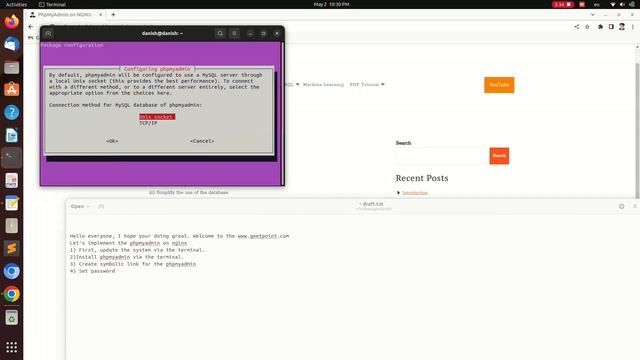Go back in the Chrome browser
Screen dimensions: 640x360
click(31, 27)
